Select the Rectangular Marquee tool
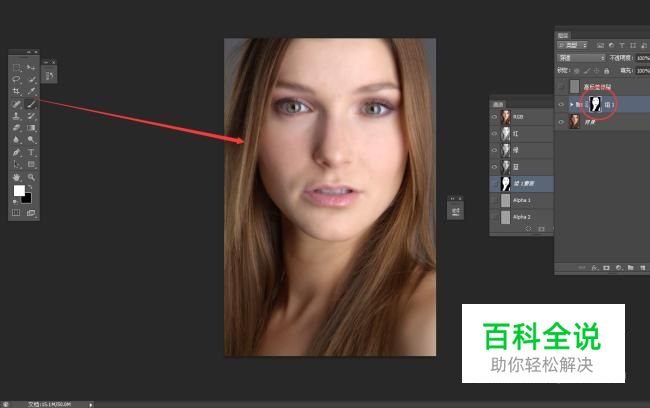The height and width of the screenshot is (408, 650). (x=16, y=67)
